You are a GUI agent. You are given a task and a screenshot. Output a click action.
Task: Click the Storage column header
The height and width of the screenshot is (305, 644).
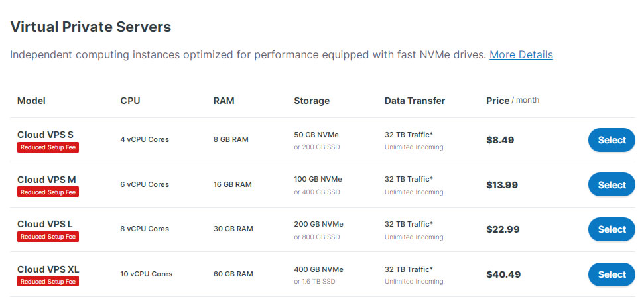(312, 101)
